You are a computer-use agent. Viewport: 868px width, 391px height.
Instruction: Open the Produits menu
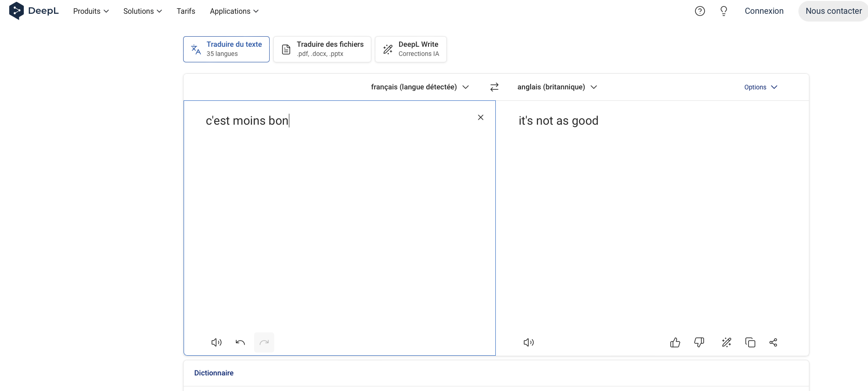[x=91, y=11]
